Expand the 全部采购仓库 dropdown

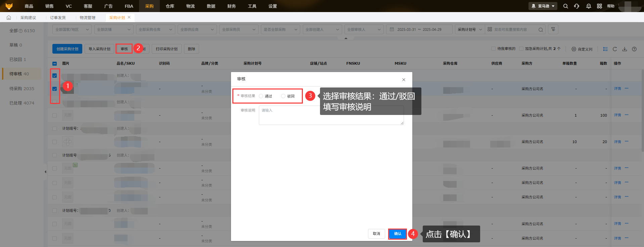(x=155, y=29)
